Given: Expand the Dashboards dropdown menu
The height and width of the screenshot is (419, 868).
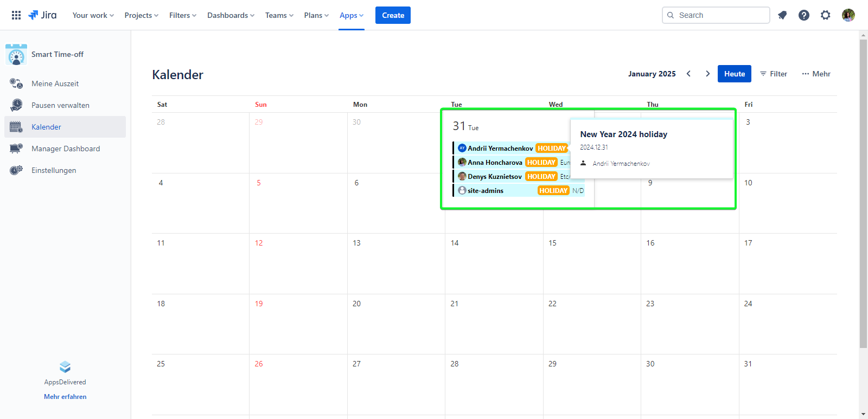Looking at the screenshot, I should [231, 15].
